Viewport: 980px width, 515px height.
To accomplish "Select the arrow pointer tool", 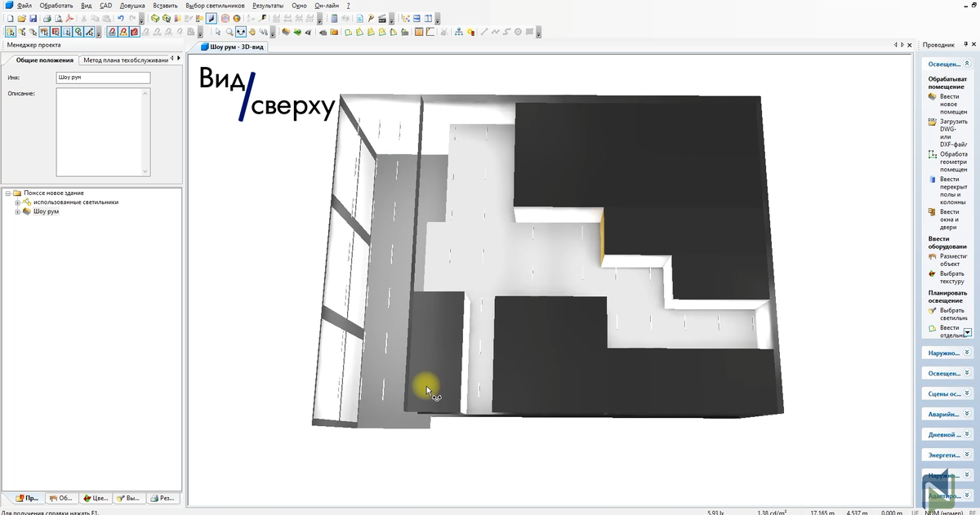I will (218, 32).
